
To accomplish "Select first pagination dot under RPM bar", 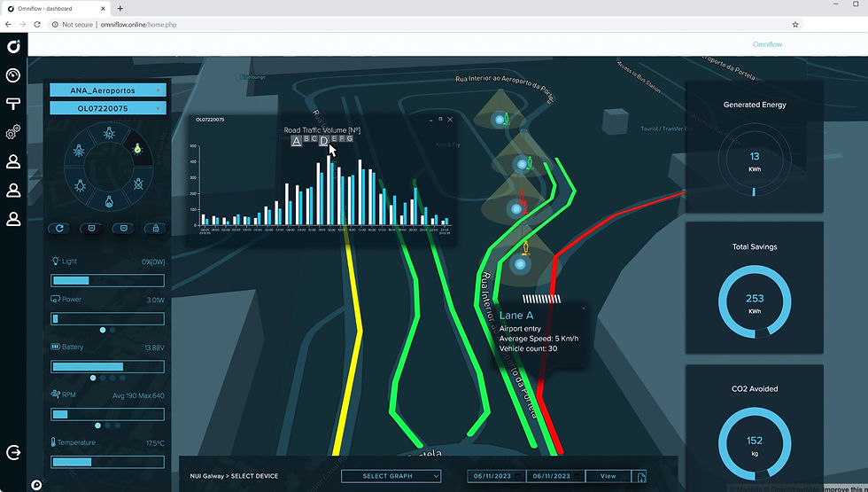I will 98,426.
